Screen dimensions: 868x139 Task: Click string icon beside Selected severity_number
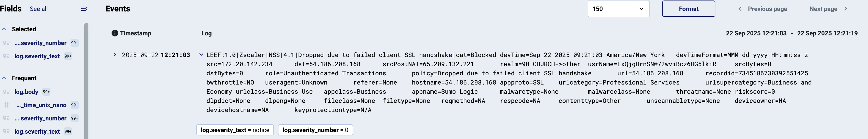pos(6,43)
